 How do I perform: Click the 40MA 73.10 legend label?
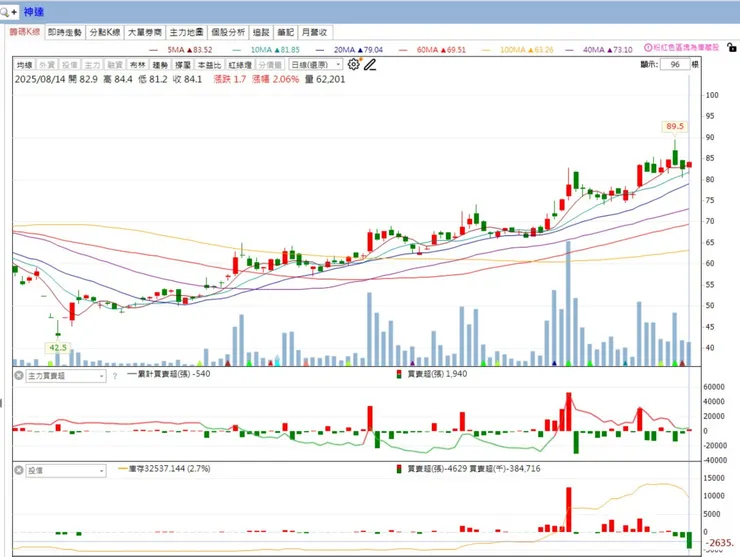[x=608, y=50]
